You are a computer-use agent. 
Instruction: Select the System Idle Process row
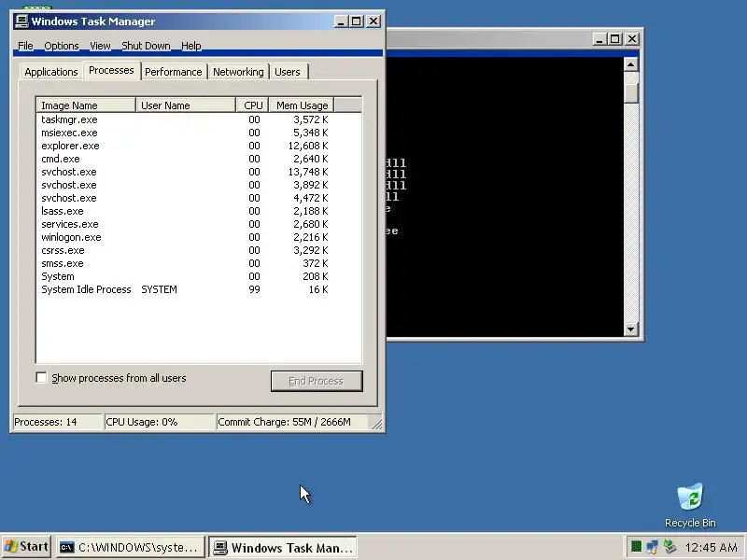[x=184, y=289]
